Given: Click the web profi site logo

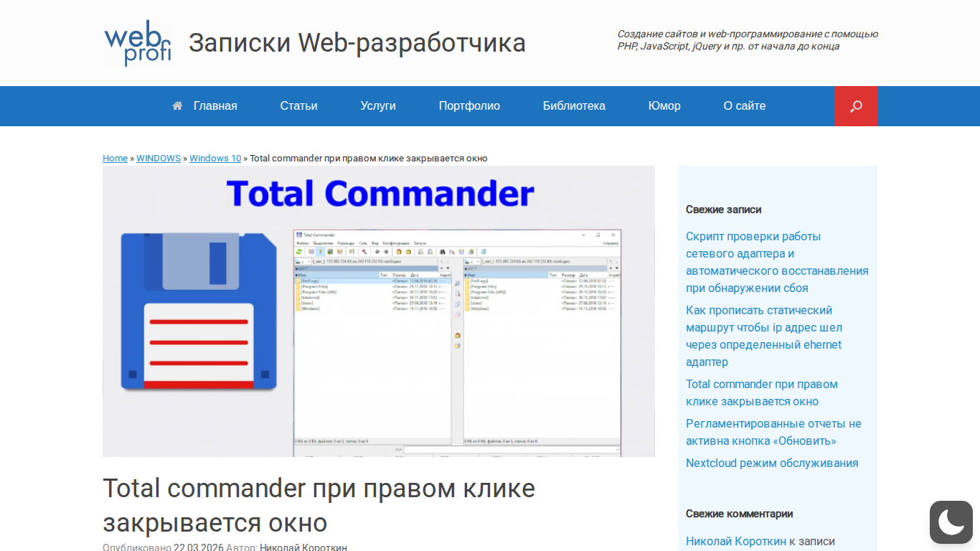Looking at the screenshot, I should (x=137, y=43).
